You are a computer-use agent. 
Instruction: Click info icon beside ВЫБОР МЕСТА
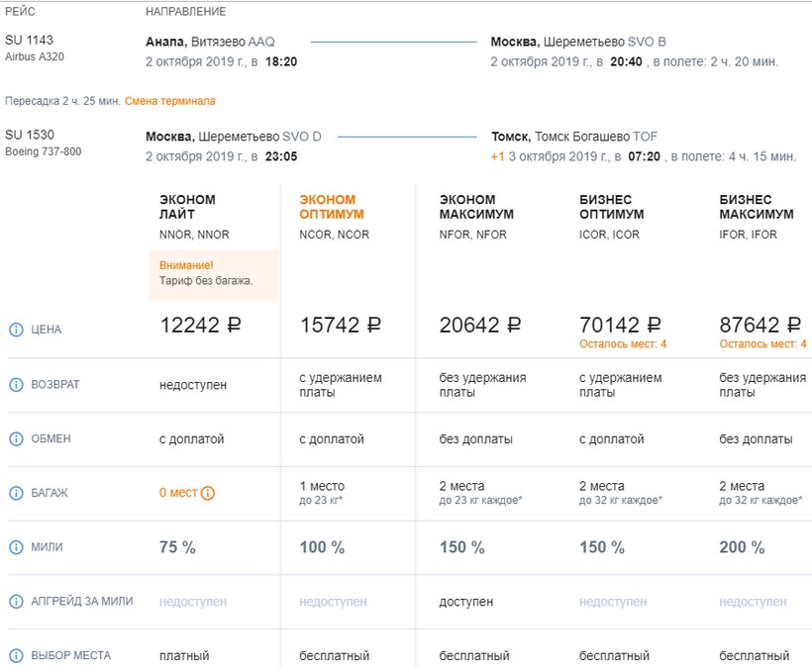point(16,655)
